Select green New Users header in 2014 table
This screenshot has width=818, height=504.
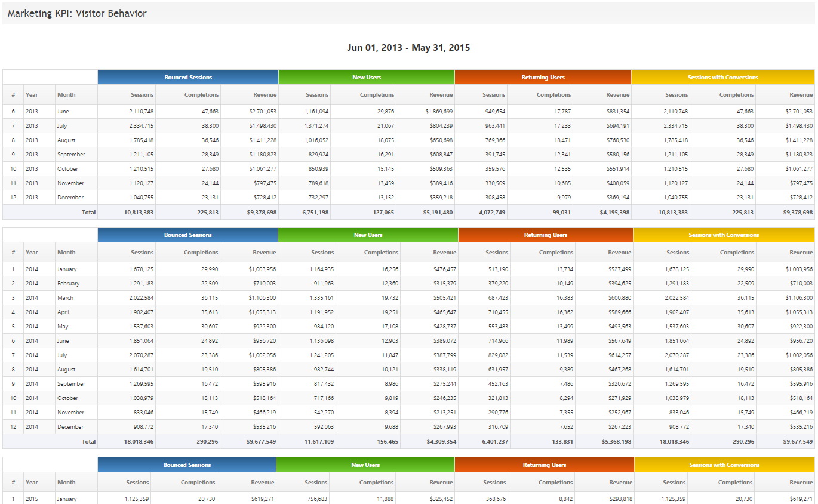point(368,235)
